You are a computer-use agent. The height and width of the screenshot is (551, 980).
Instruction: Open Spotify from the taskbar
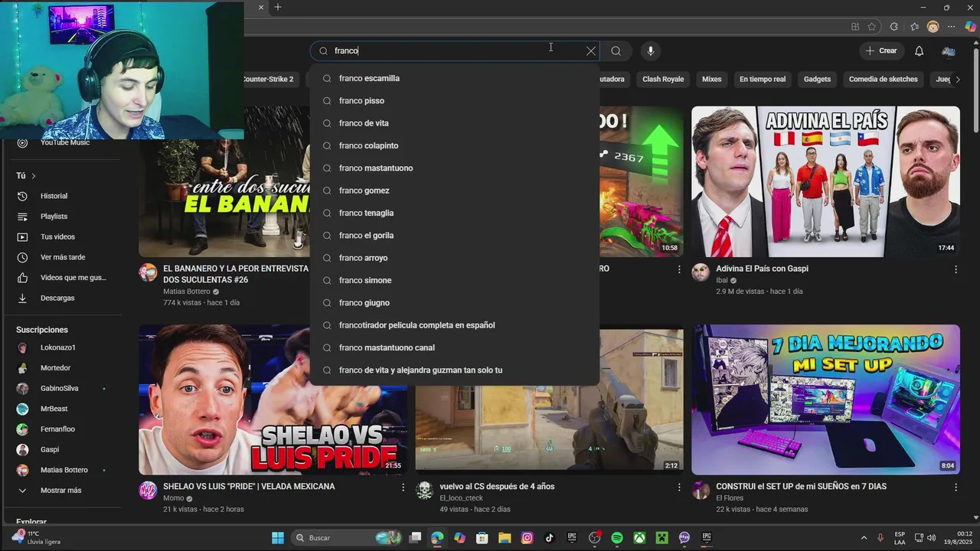pyautogui.click(x=617, y=538)
